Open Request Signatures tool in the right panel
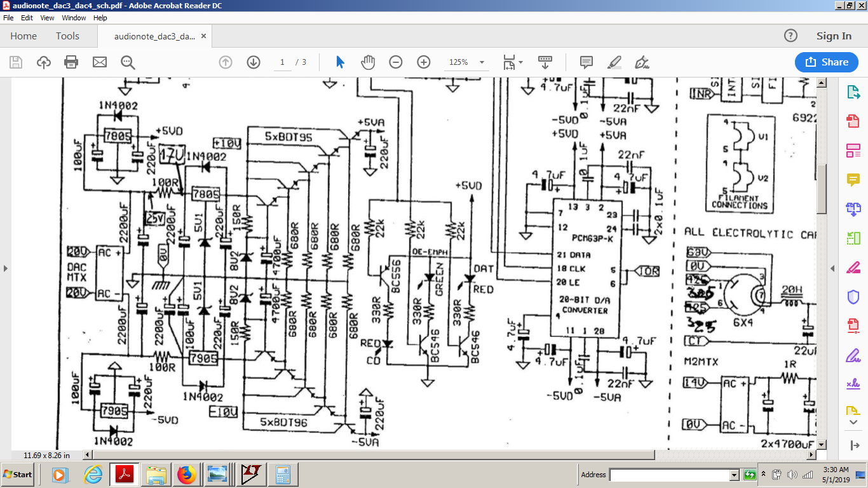Image resolution: width=868 pixels, height=488 pixels. click(x=853, y=384)
